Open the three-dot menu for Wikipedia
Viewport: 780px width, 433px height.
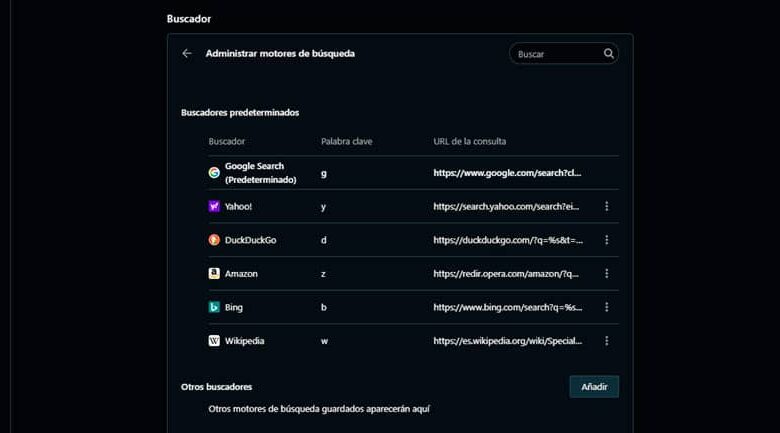pos(607,341)
